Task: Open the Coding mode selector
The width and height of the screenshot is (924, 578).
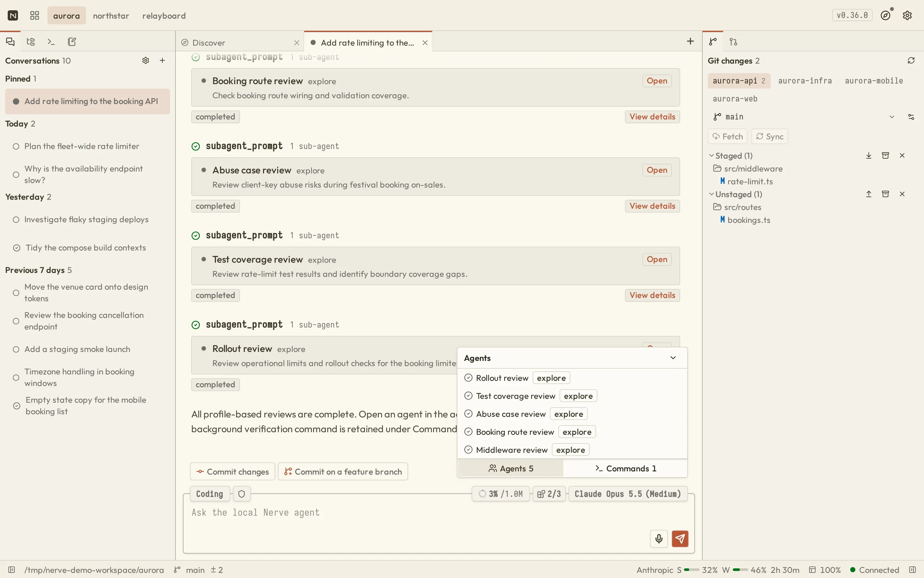Action: click(x=210, y=494)
